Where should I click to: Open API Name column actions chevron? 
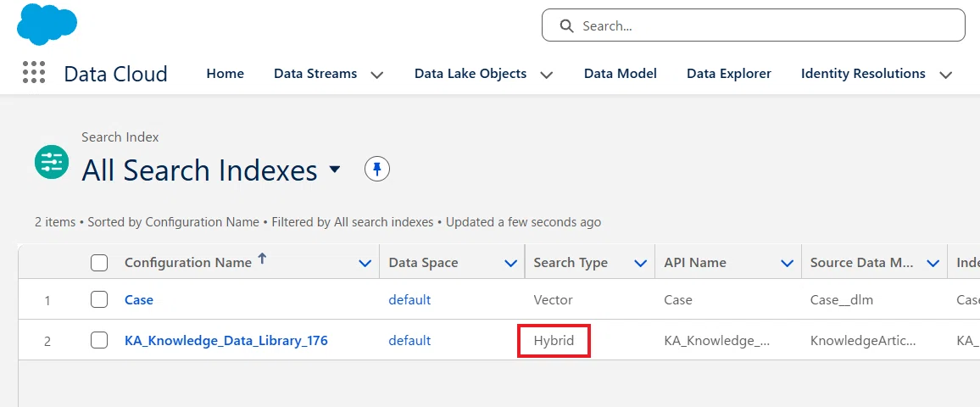click(788, 264)
